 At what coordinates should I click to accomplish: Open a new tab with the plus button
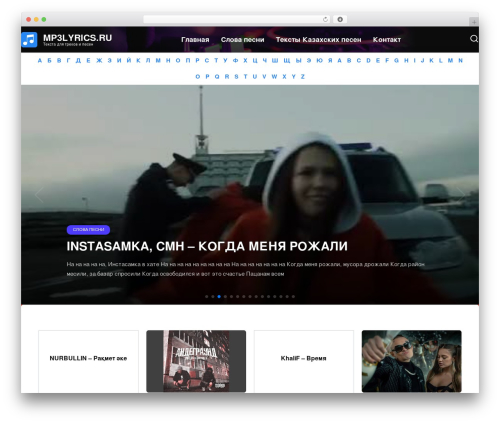[474, 22]
